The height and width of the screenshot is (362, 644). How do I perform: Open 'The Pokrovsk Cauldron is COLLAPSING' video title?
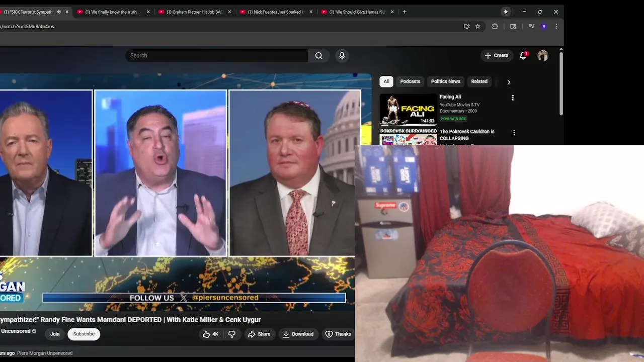[467, 135]
